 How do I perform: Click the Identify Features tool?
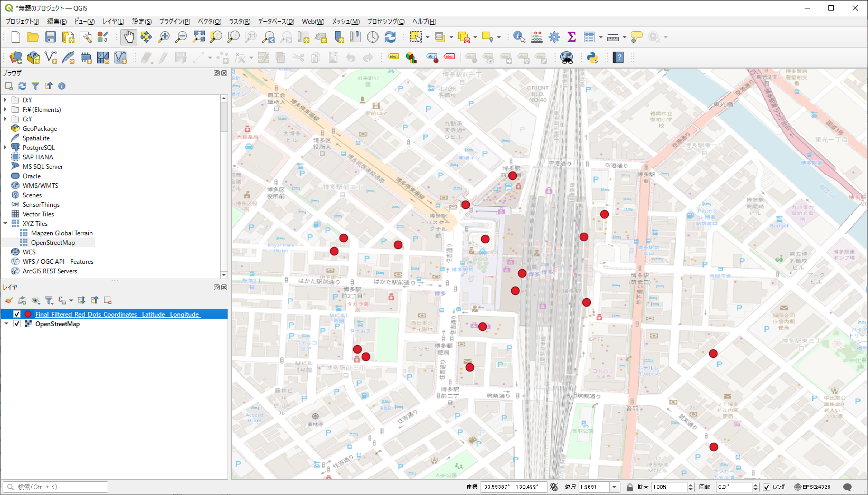(519, 37)
